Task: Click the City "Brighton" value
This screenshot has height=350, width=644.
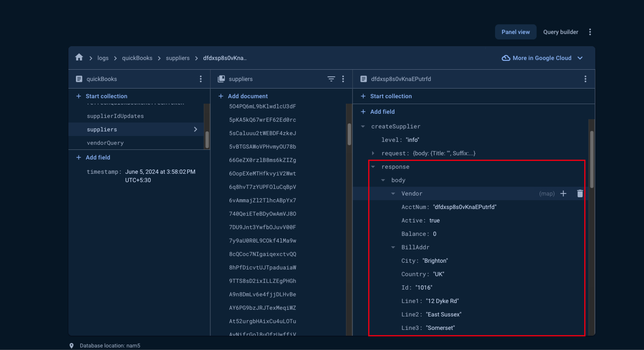Action: pos(435,261)
